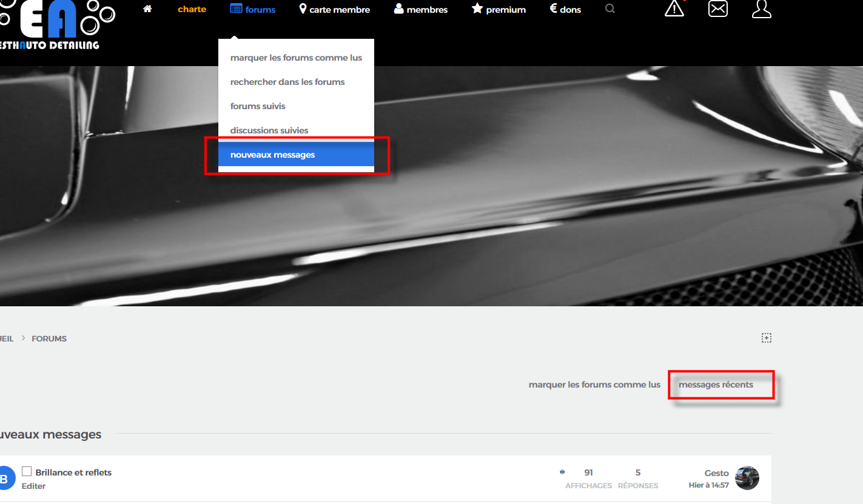Open the forums dropdown menu

pyautogui.click(x=253, y=10)
